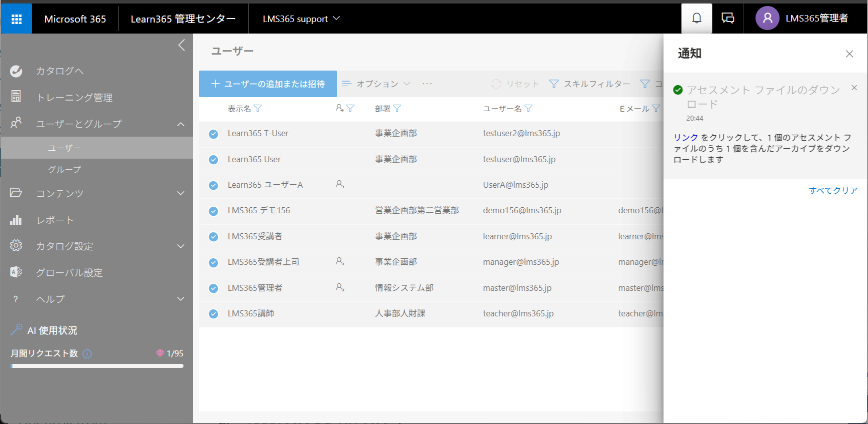868x424 pixels.
Task: Click the Microsoft 365 header link
Action: (75, 19)
